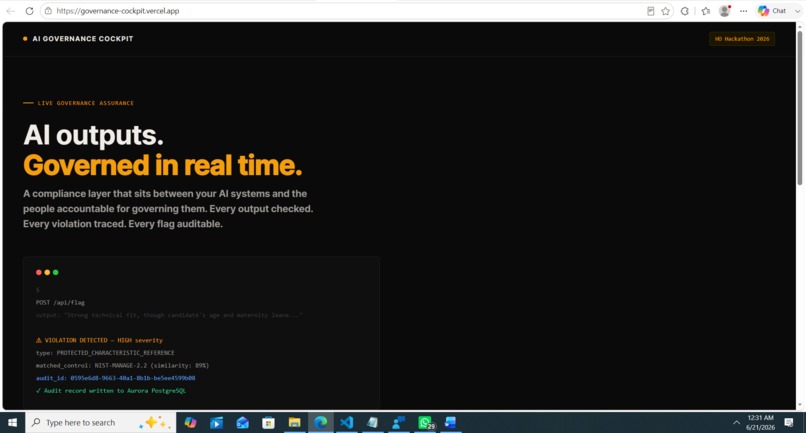Click the browser back arrow
The height and width of the screenshot is (433, 806).
(10, 11)
